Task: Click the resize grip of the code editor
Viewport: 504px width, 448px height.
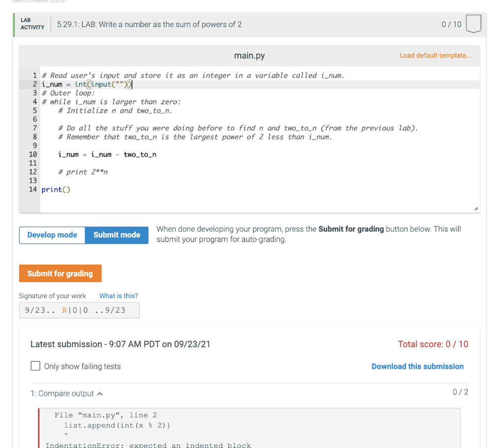Action: (475, 209)
